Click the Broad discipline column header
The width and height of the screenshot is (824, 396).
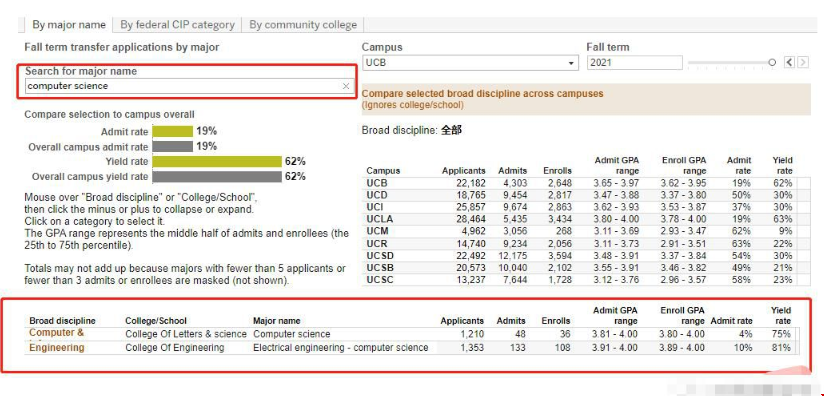63,320
